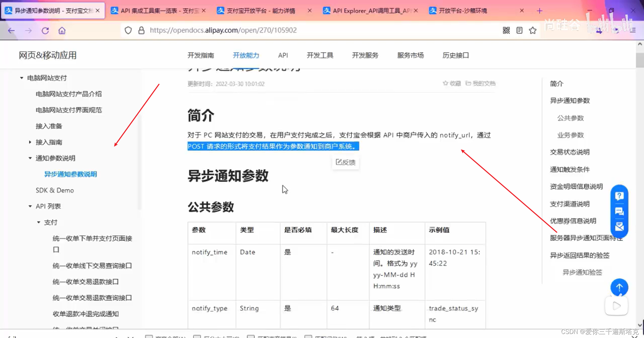Viewport: 644px width, 338px height.
Task: Collapse the API 列表 tree node
Action: point(30,206)
